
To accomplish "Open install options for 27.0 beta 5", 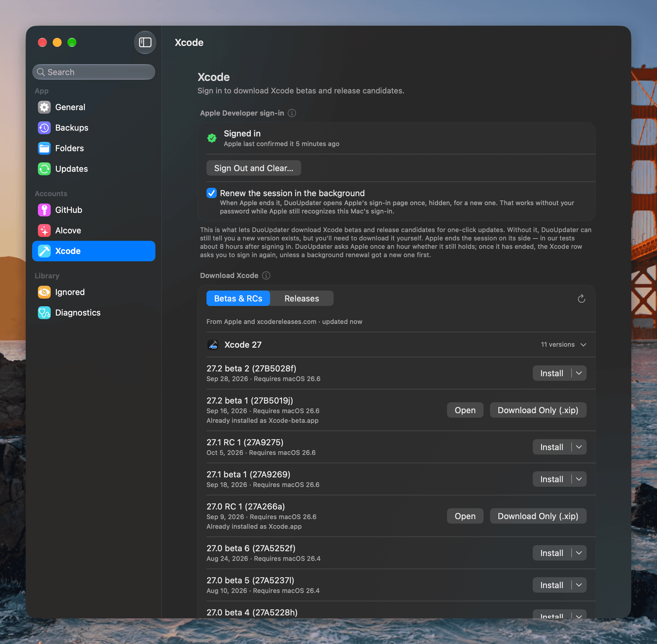I will coord(579,585).
